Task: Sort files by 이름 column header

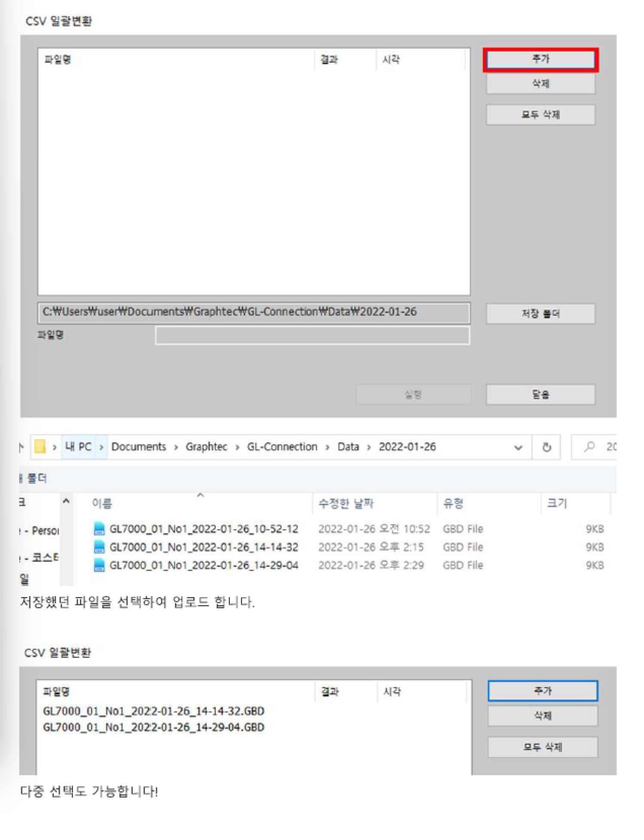Action: pos(102,503)
